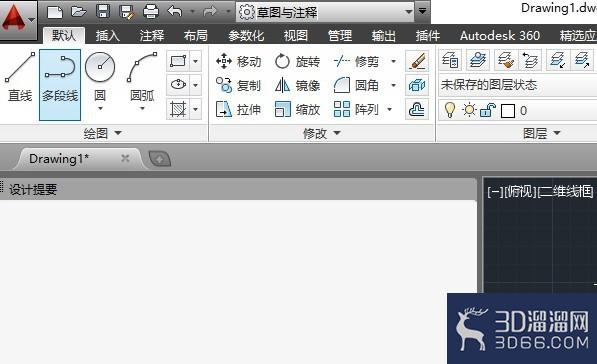Toggle the layer 0 lock padlock icon

point(488,110)
